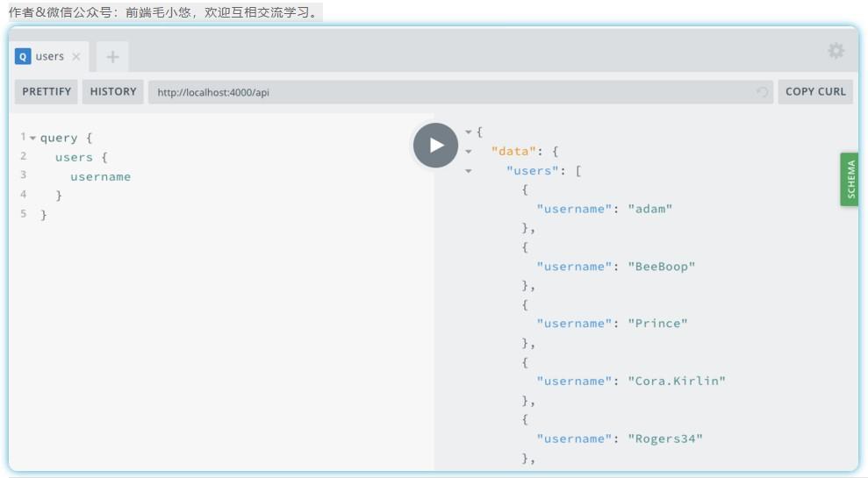868x478 pixels.
Task: Click line number 4 in the gutter
Action: click(x=23, y=194)
